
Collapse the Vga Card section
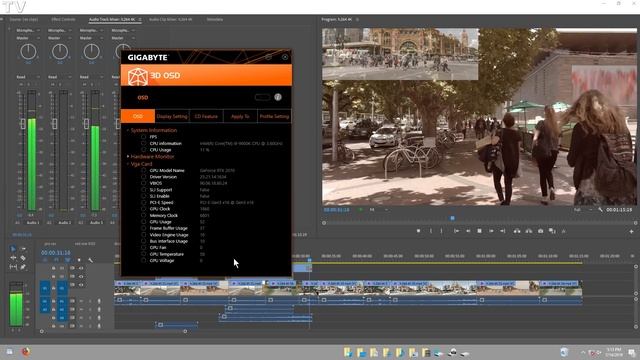(128, 164)
